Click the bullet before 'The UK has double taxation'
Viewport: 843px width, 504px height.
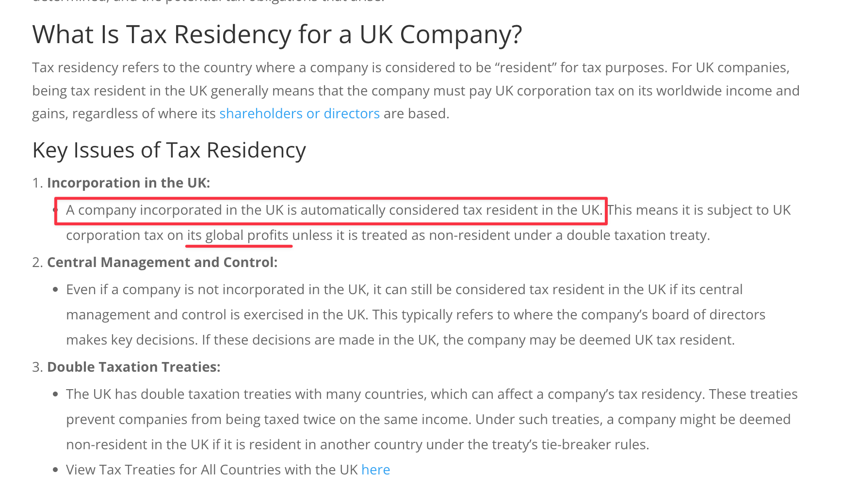coord(55,394)
